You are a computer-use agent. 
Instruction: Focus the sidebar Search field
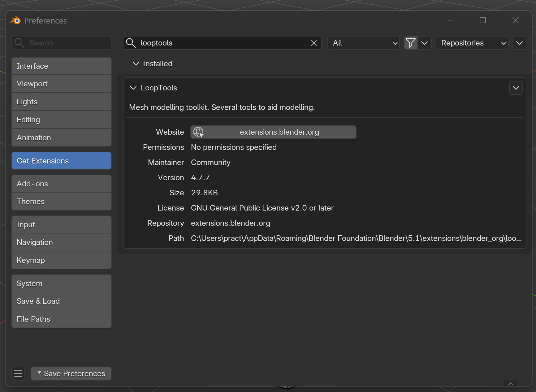[x=62, y=43]
